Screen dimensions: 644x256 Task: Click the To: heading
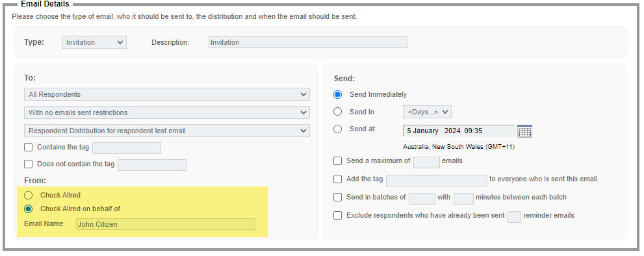click(x=30, y=78)
